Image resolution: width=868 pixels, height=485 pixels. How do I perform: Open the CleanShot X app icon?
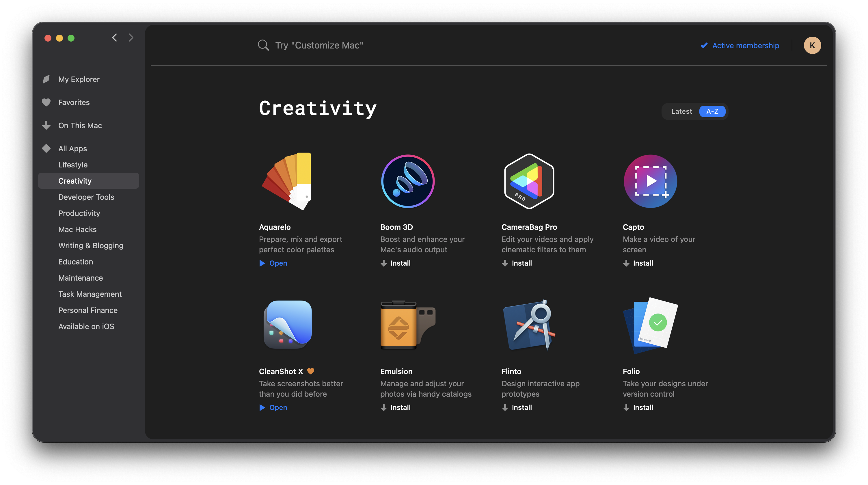point(287,325)
